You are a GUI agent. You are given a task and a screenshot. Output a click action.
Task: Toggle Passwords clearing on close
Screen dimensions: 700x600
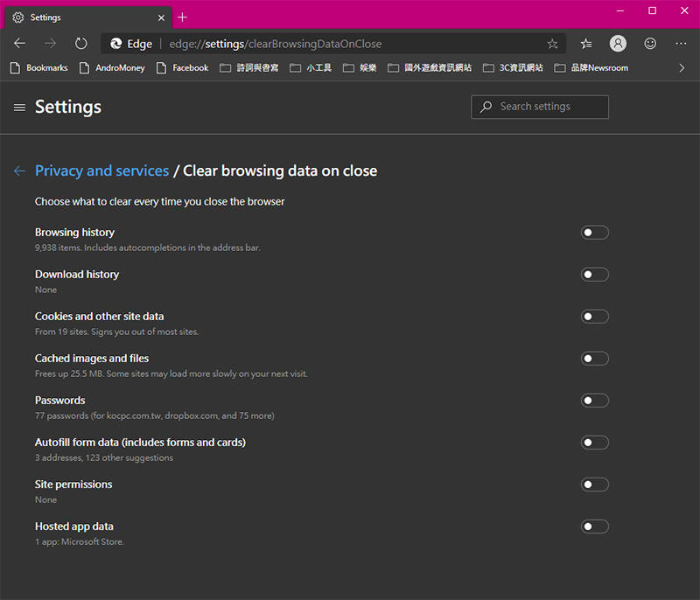point(595,401)
